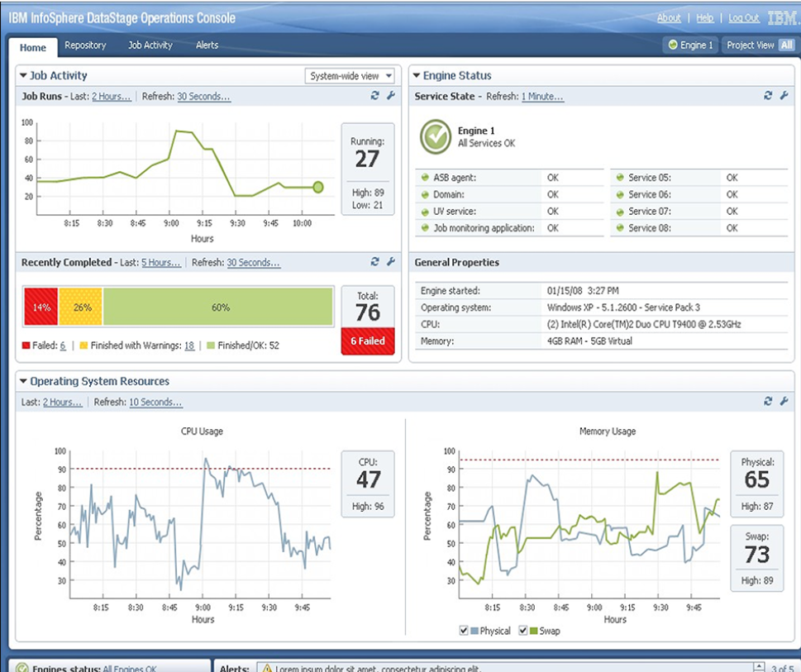
Task: Click the current point marker on Job Runs chart
Action: coord(317,187)
